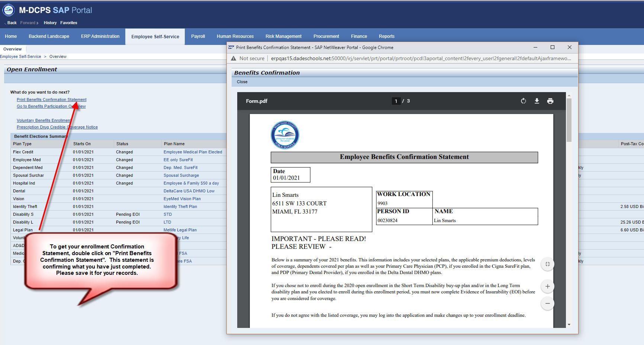Open Dep. Med. SureFit plan link
This screenshot has width=644, height=345.
pyautogui.click(x=181, y=167)
